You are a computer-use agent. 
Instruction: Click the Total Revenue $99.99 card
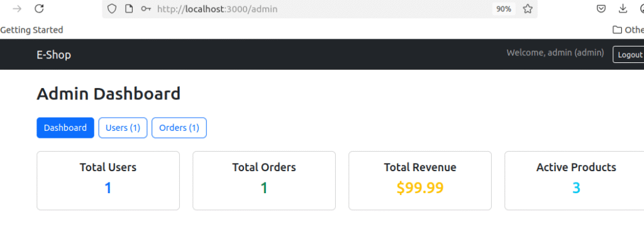point(420,181)
